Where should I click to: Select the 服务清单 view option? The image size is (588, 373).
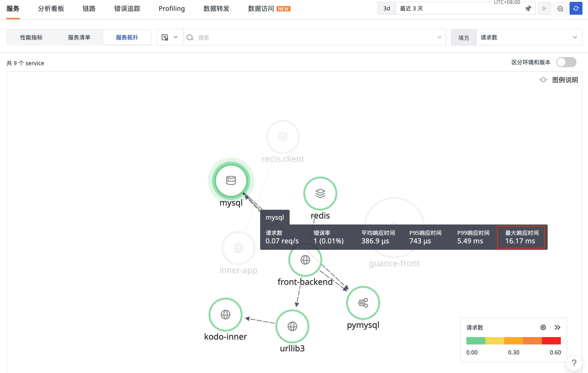pos(79,37)
